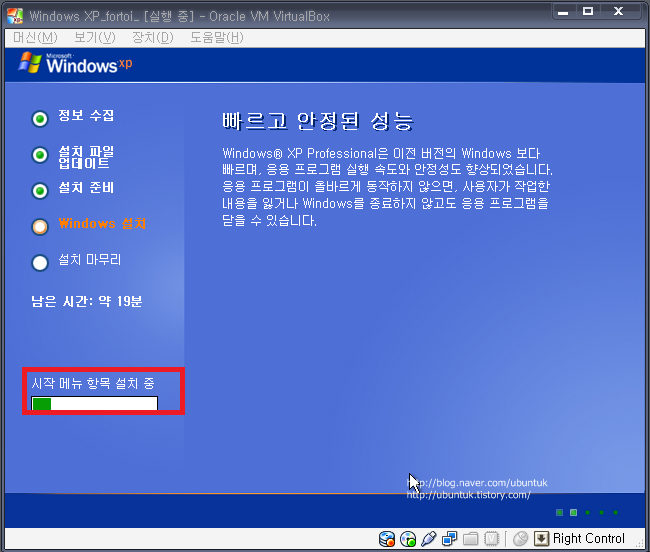Screen dimensions: 650x552
Task: Maximize the VirtualBox window
Action: (588, 12)
